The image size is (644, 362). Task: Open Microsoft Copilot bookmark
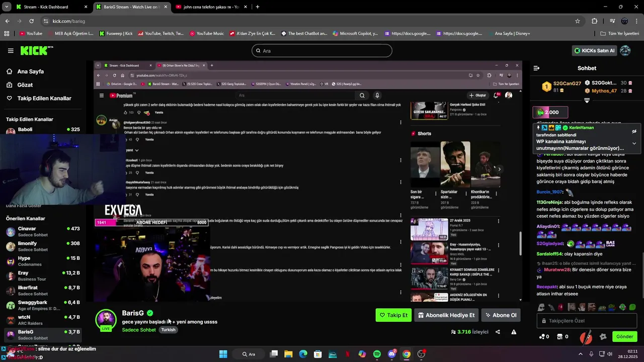[355, 34]
